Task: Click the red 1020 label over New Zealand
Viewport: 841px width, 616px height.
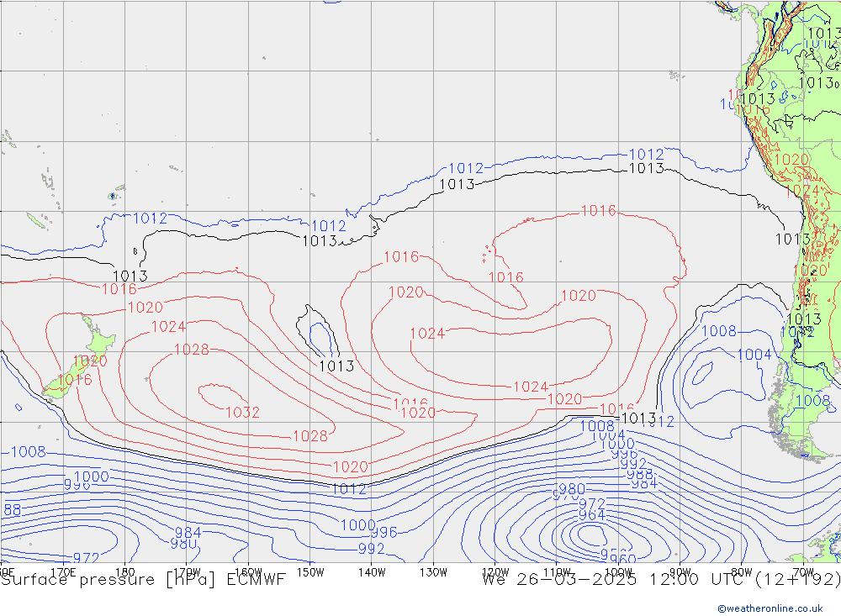Action: (x=90, y=361)
